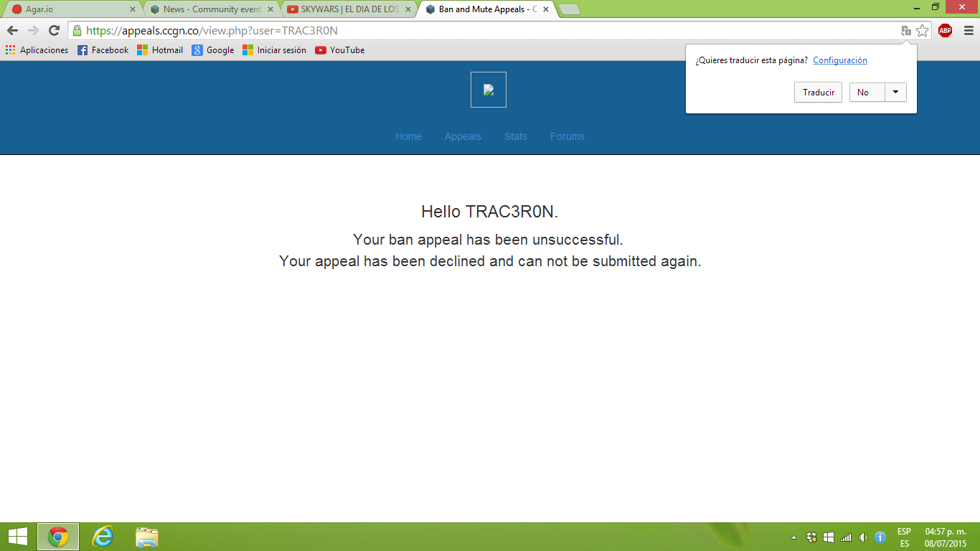Expand the dropdown arrow next to No
Image resolution: width=980 pixels, height=551 pixels.
pyautogui.click(x=896, y=93)
